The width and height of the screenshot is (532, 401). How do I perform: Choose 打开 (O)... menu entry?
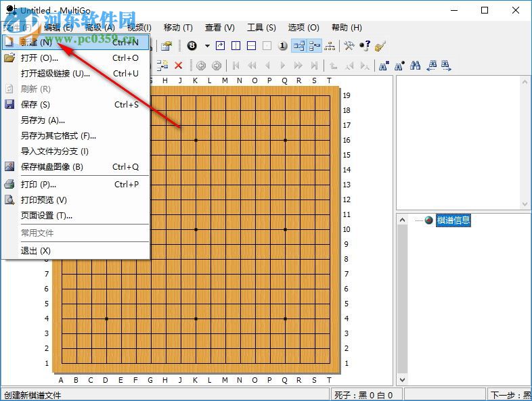[76, 58]
